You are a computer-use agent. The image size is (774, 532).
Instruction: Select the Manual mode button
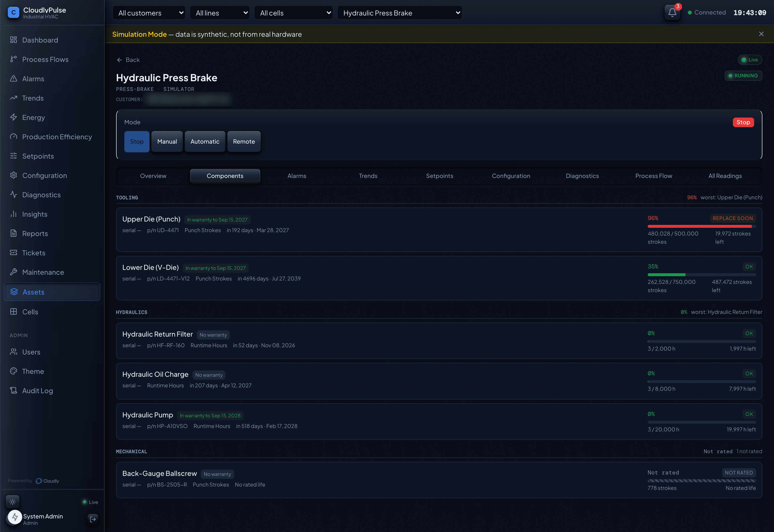pos(167,141)
